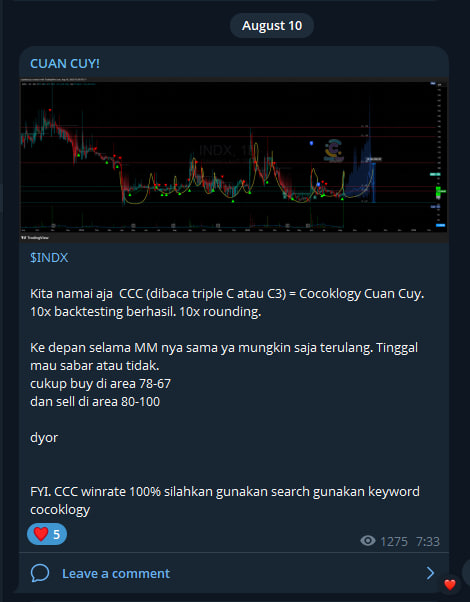Click the eye views icon beside 1275
The height and width of the screenshot is (602, 470).
(x=368, y=541)
